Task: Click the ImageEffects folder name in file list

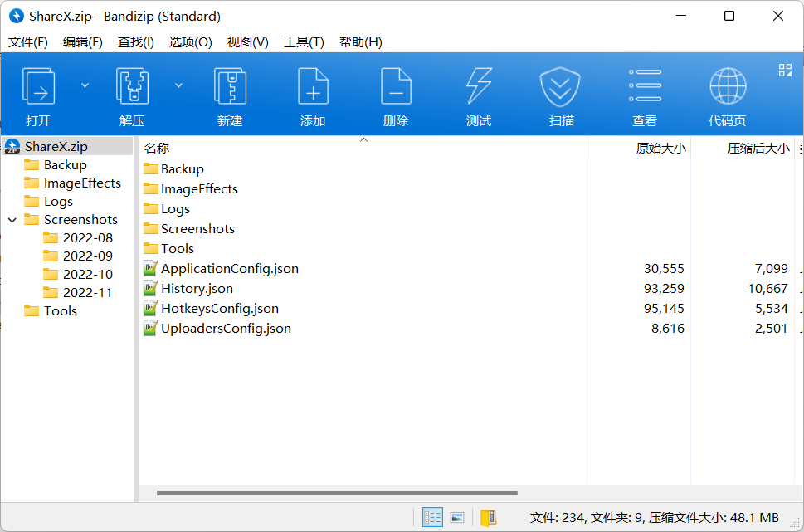Action: point(199,188)
